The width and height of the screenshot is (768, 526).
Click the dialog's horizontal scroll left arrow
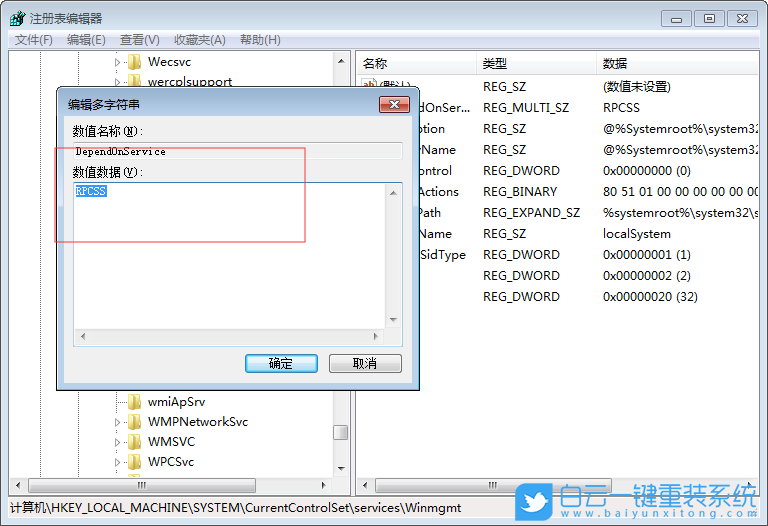click(83, 336)
